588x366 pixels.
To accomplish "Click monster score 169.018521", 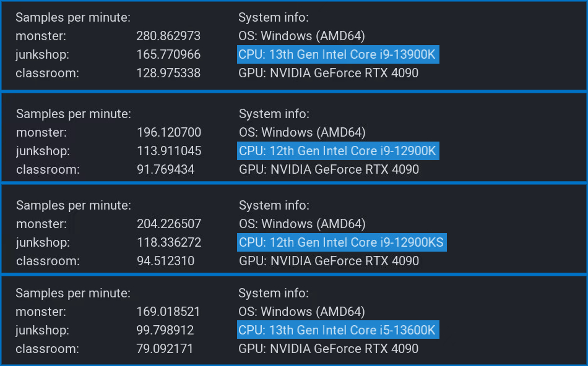I will pyautogui.click(x=168, y=312).
